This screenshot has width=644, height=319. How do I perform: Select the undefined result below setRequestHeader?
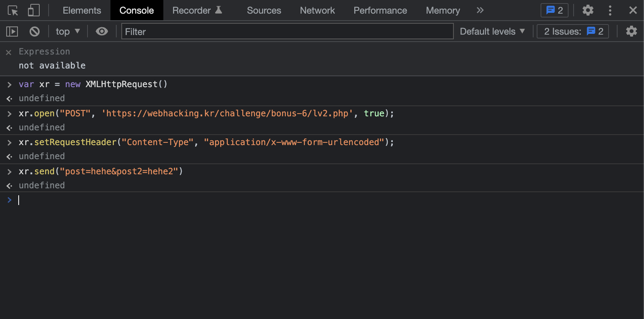point(42,156)
